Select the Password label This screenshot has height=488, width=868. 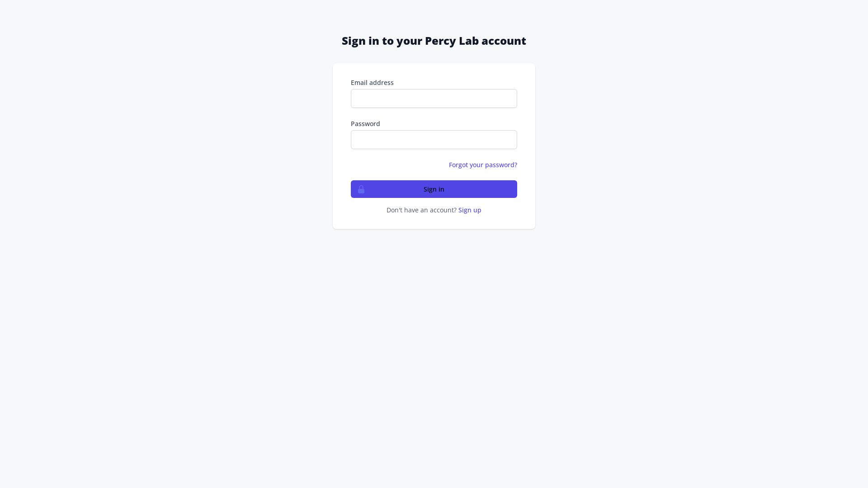pyautogui.click(x=365, y=123)
